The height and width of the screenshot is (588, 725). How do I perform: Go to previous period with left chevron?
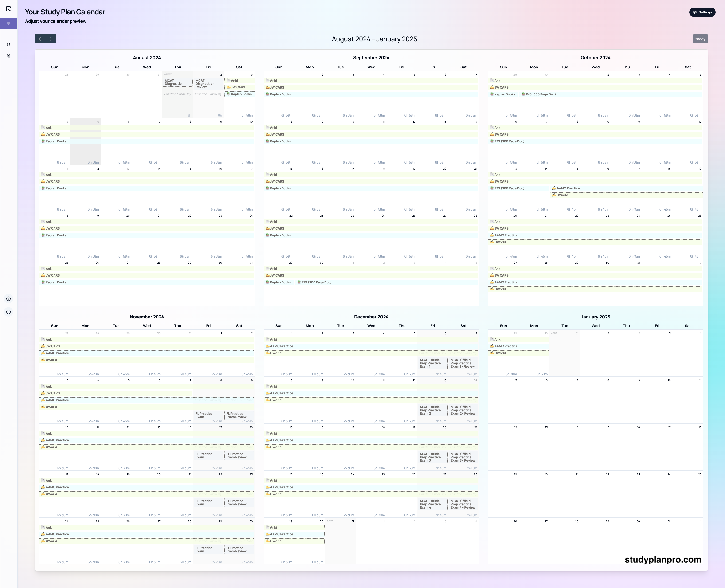pyautogui.click(x=40, y=39)
